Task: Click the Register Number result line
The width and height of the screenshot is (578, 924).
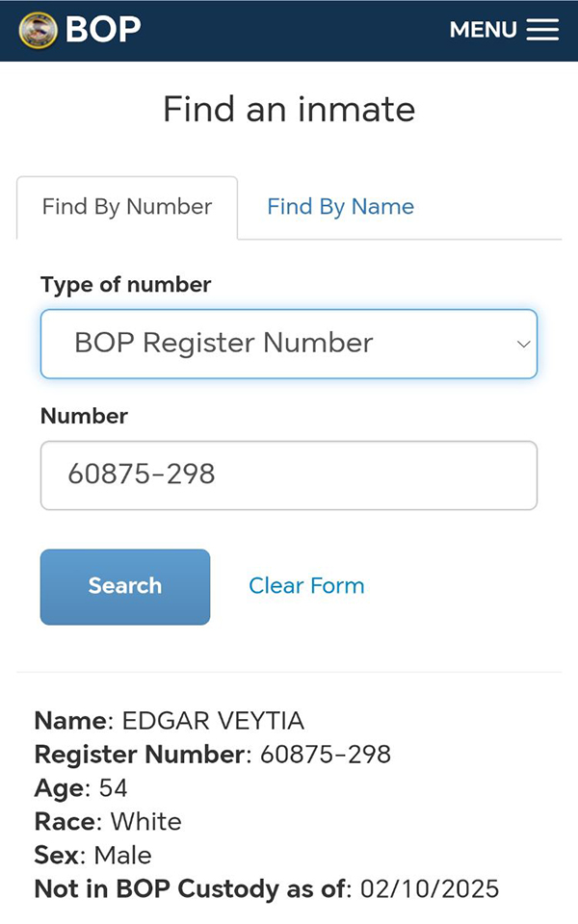Action: (213, 755)
